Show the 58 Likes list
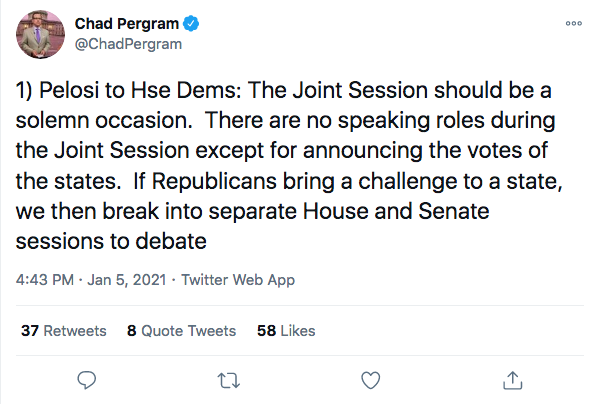 (x=286, y=331)
